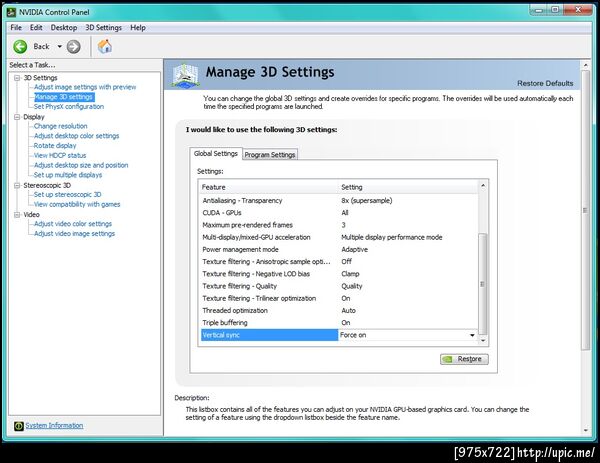Open View HDCP status task
600x463 pixels.
coord(60,155)
